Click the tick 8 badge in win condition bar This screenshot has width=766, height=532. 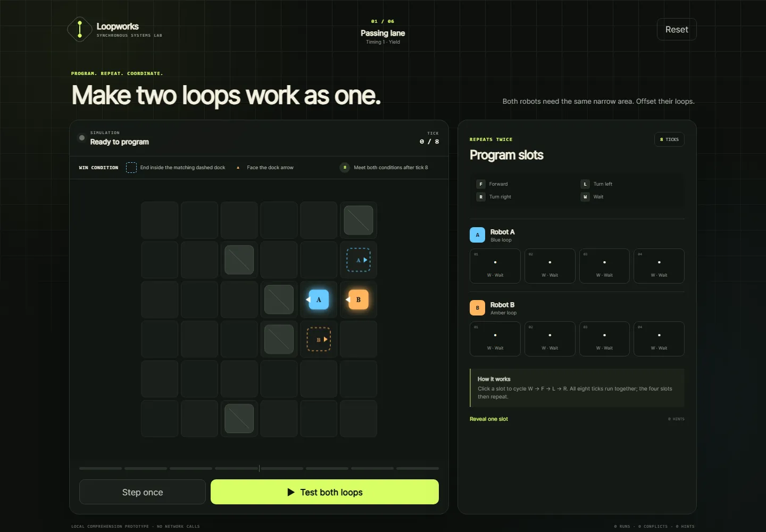pos(345,168)
